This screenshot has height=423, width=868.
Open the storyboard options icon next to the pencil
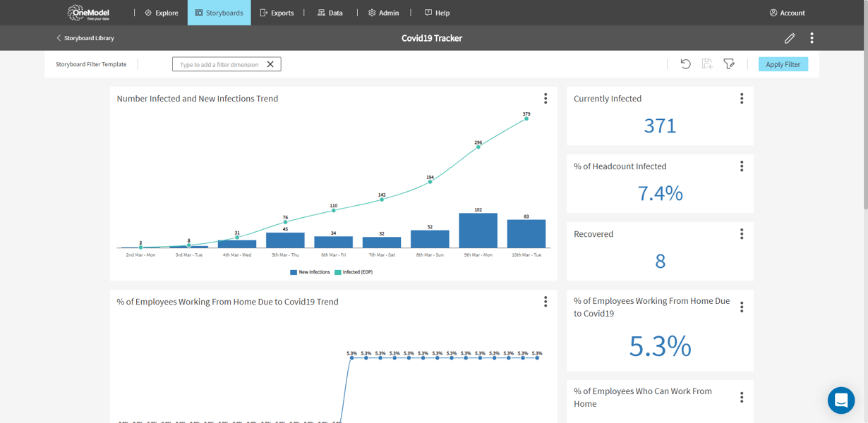(x=812, y=38)
